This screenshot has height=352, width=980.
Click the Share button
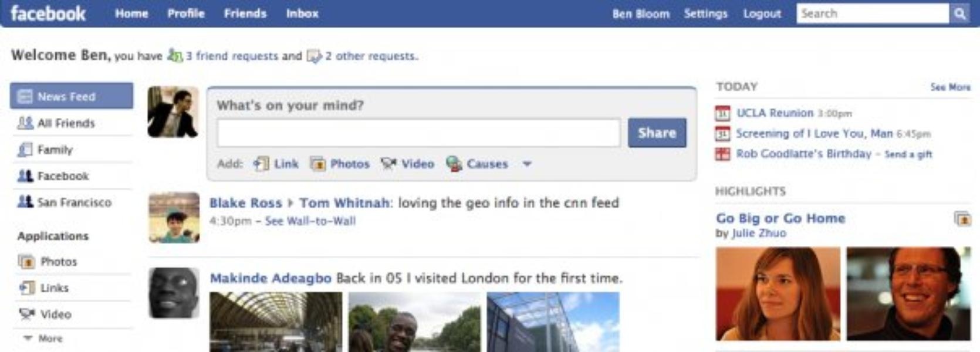[x=657, y=133]
